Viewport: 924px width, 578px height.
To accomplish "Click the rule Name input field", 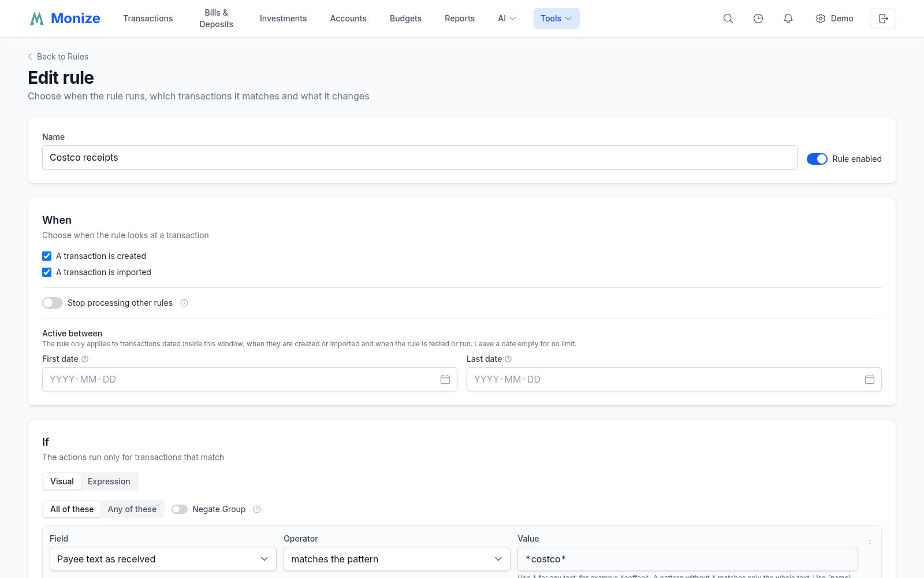I will tap(420, 157).
